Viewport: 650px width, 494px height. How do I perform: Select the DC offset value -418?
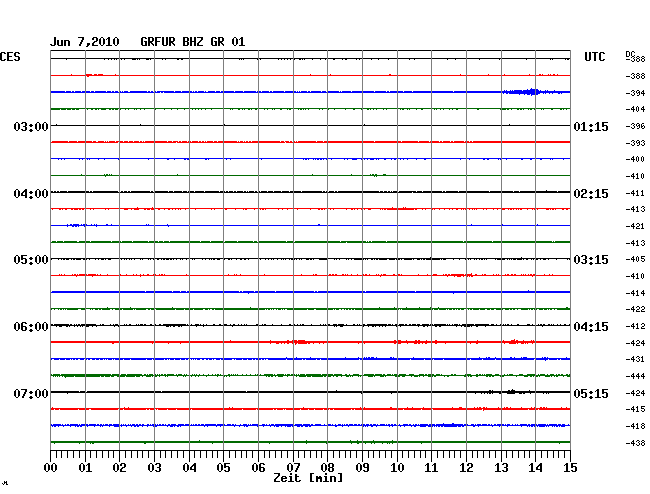point(635,426)
